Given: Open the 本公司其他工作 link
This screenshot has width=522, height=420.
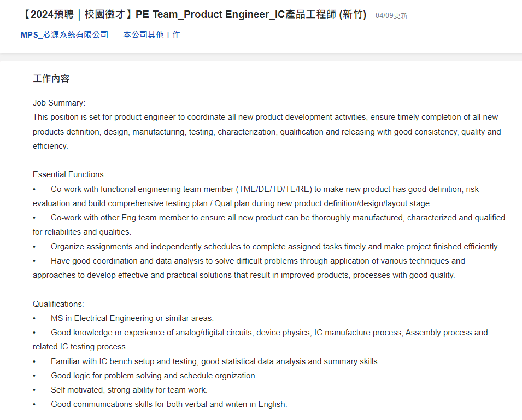Looking at the screenshot, I should (x=151, y=35).
